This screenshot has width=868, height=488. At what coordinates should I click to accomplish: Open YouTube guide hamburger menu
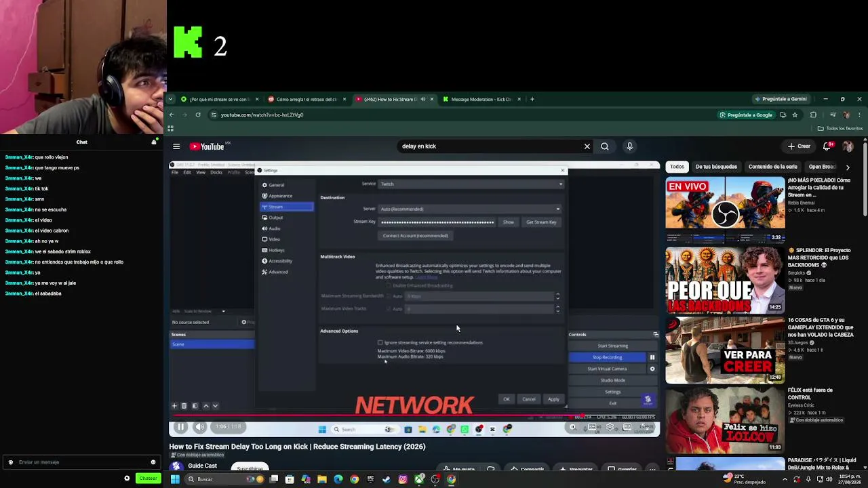(176, 146)
